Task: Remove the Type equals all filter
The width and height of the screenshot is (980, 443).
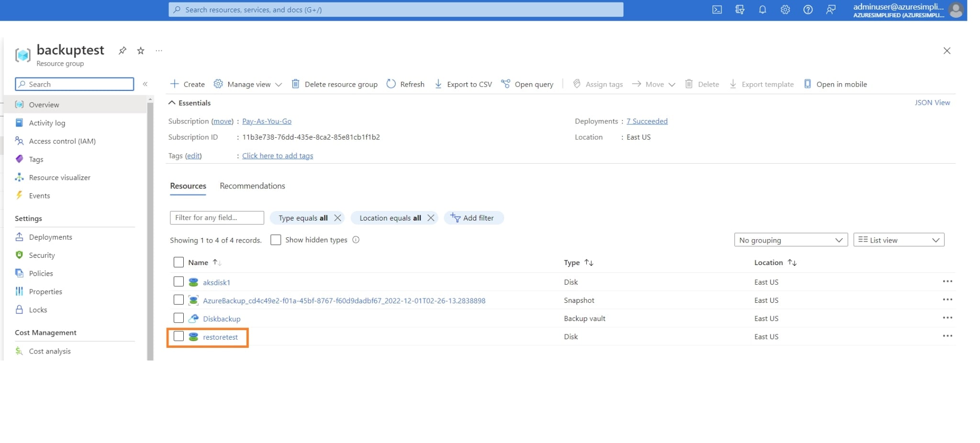Action: click(338, 218)
